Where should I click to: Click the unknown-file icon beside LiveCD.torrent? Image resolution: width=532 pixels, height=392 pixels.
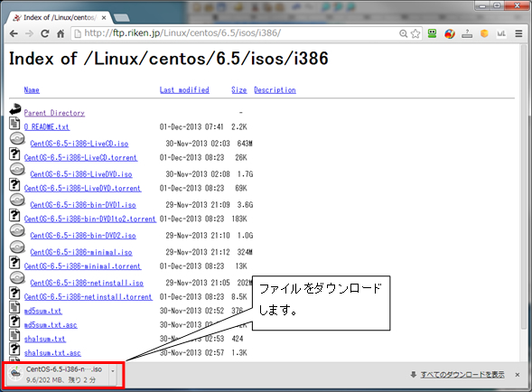[x=14, y=154]
